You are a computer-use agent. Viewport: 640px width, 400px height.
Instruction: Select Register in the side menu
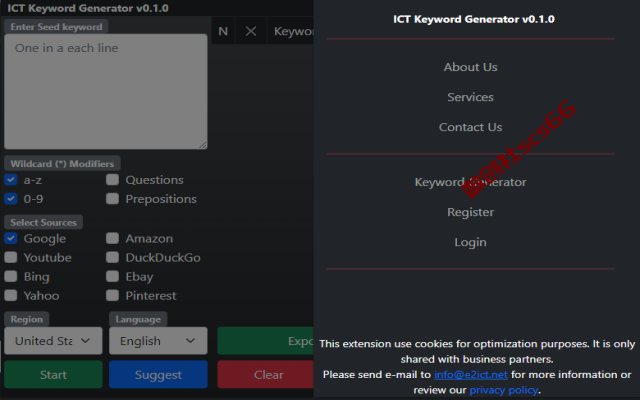470,212
